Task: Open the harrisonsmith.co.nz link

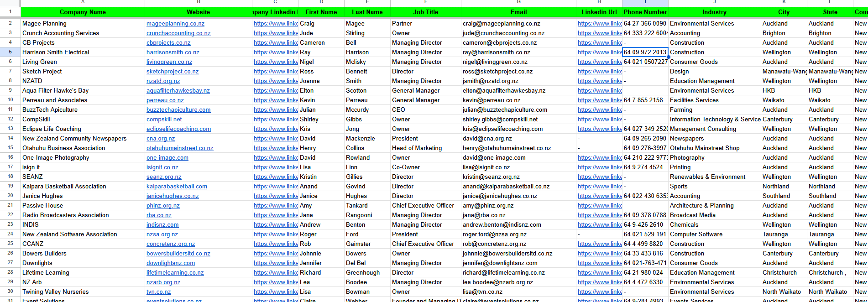Action: tap(173, 52)
